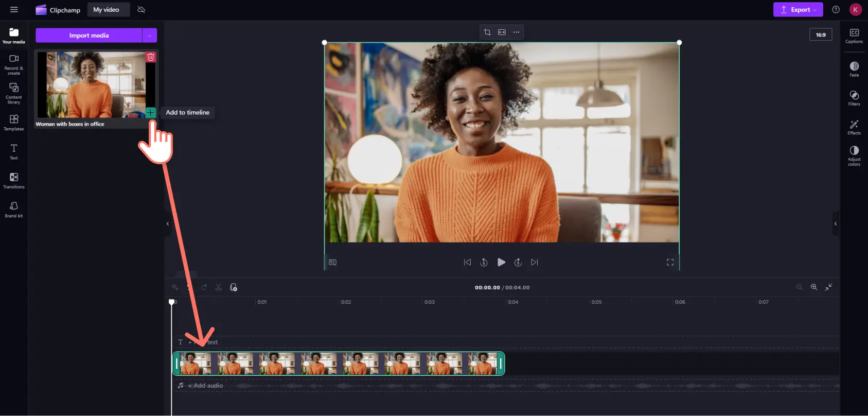
Task: Open Record & create tab
Action: [14, 65]
